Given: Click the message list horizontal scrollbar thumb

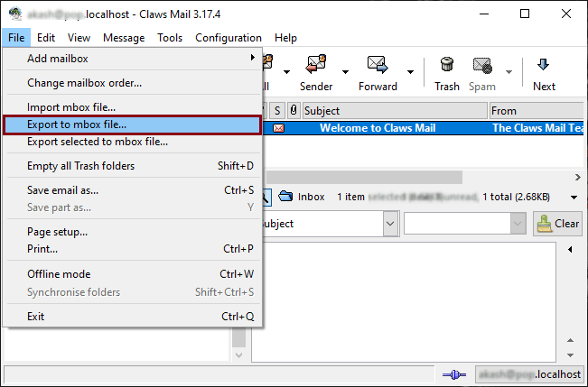Looking at the screenshot, I should (x=364, y=177).
